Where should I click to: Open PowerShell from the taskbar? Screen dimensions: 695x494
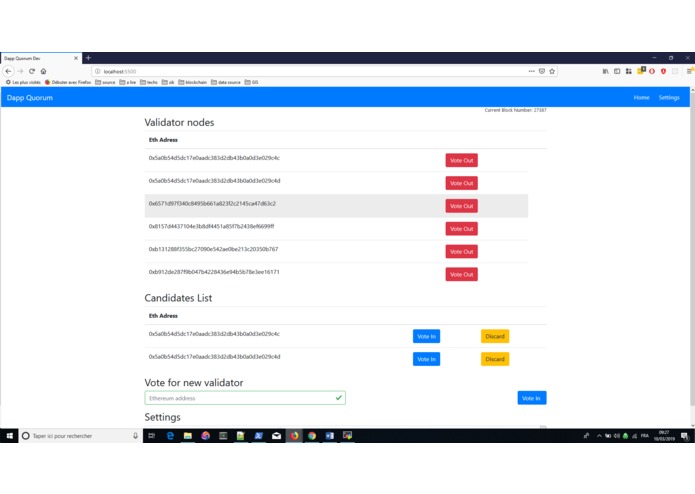258,436
